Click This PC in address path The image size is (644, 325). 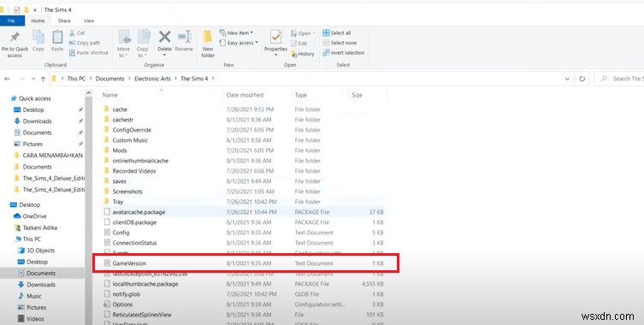(x=76, y=79)
